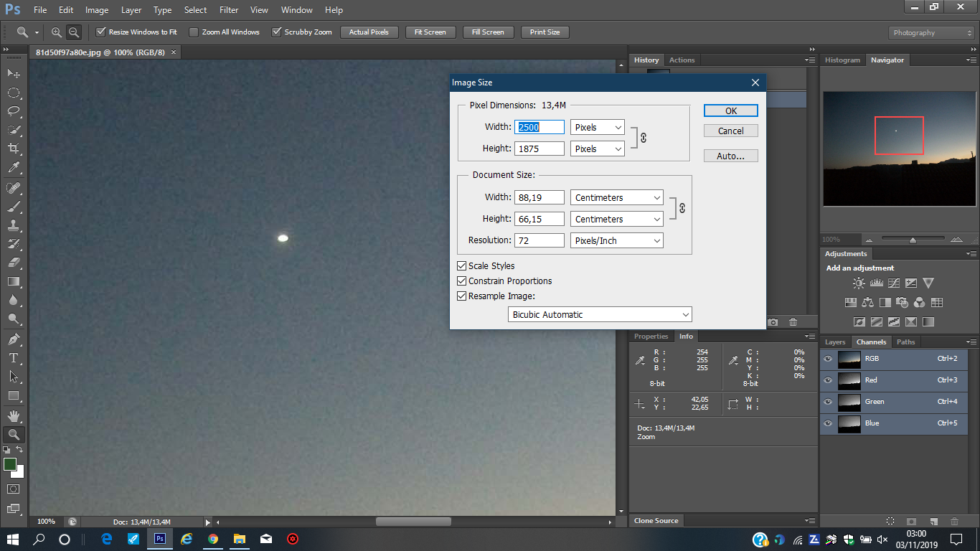Hide the Red channel visibility eye
Screen dimensions: 980x551
[828, 380]
